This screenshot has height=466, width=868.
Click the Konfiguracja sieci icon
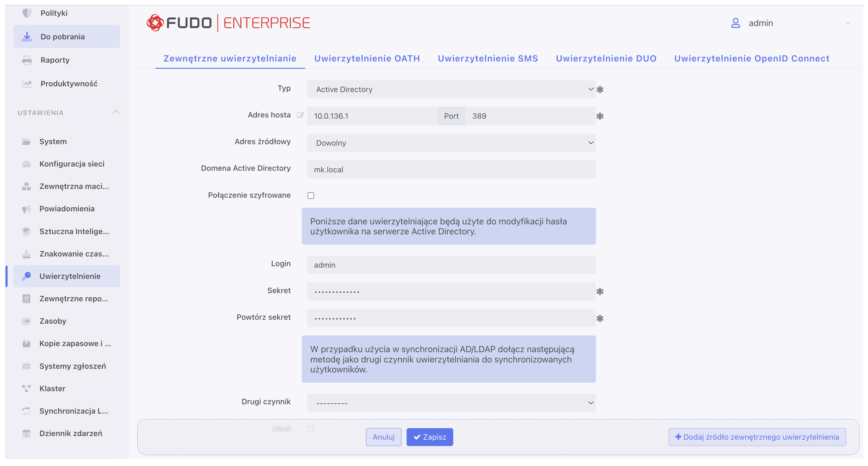coord(26,164)
